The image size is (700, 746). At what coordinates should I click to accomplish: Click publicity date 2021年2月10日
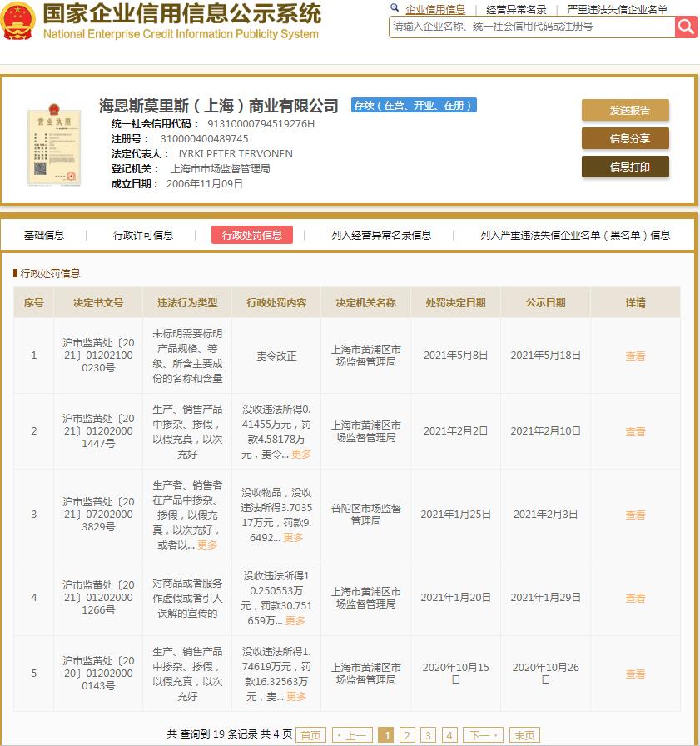[x=545, y=431]
